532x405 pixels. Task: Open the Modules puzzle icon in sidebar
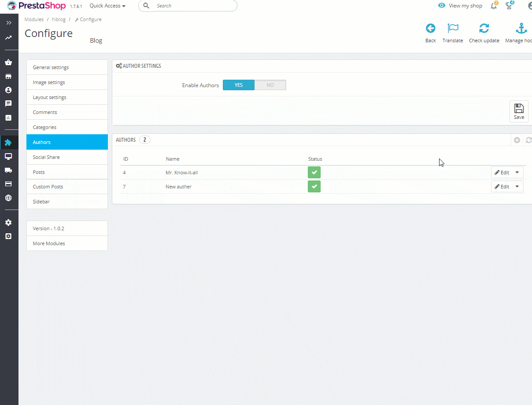(8, 142)
